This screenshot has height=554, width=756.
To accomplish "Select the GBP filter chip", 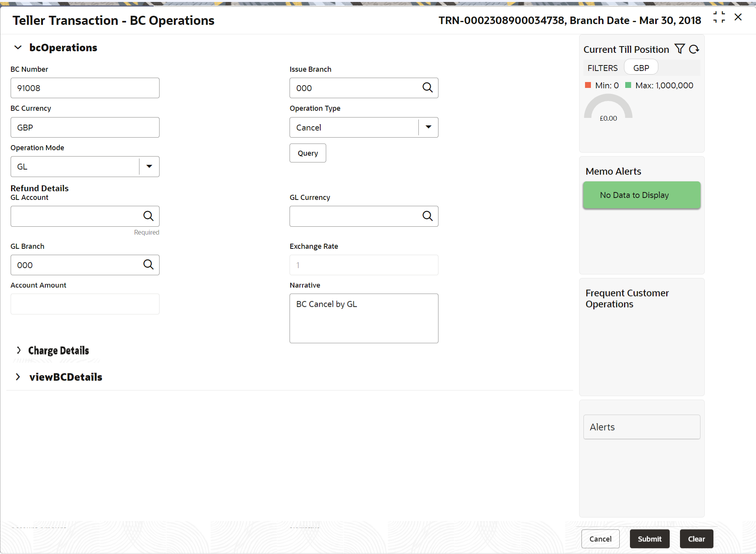I will (641, 68).
